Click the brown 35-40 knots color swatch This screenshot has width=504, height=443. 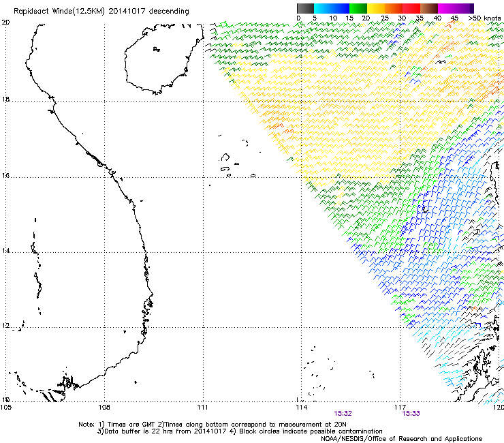click(429, 8)
